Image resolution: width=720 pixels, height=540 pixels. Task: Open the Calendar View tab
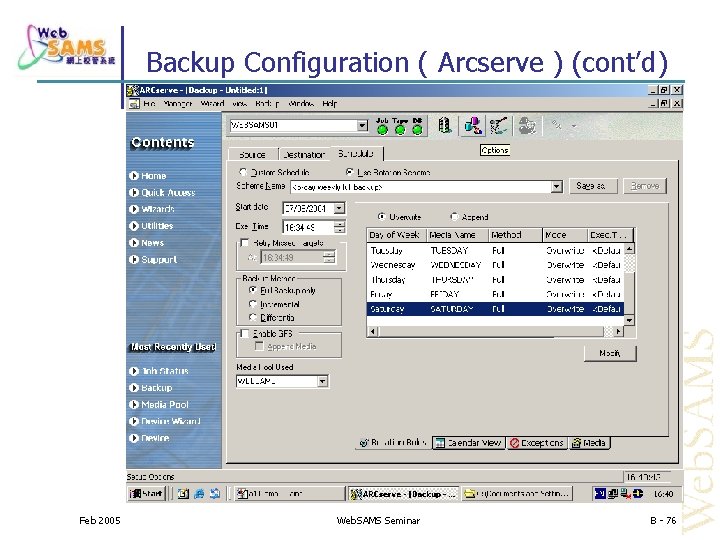(469, 443)
